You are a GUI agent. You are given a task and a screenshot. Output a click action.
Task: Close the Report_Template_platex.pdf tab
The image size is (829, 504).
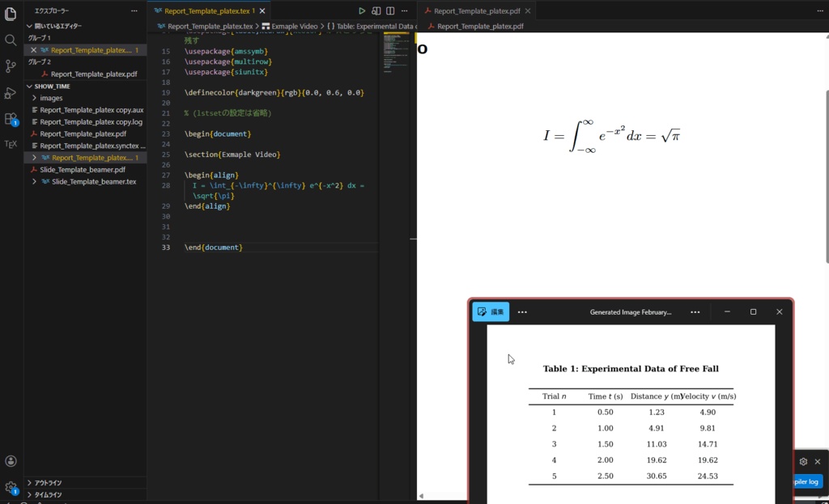point(528,11)
